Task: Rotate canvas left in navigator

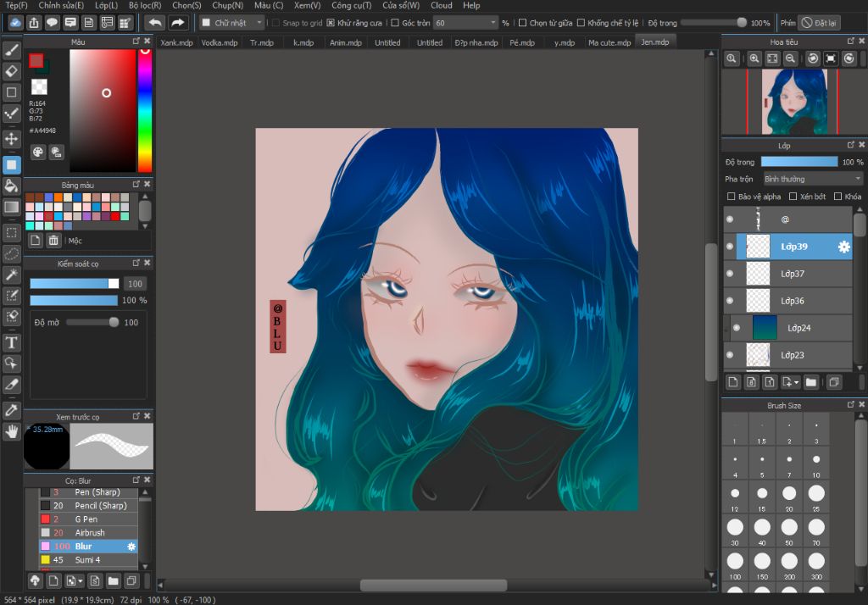Action: tap(813, 58)
